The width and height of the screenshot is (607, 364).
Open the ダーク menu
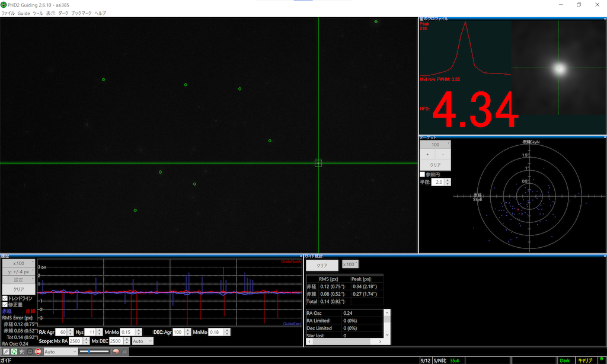pos(63,13)
